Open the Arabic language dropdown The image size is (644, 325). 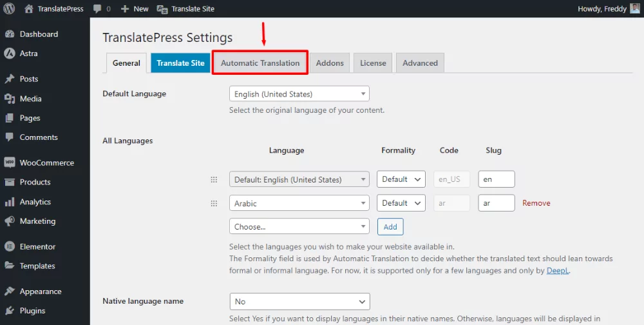click(299, 203)
